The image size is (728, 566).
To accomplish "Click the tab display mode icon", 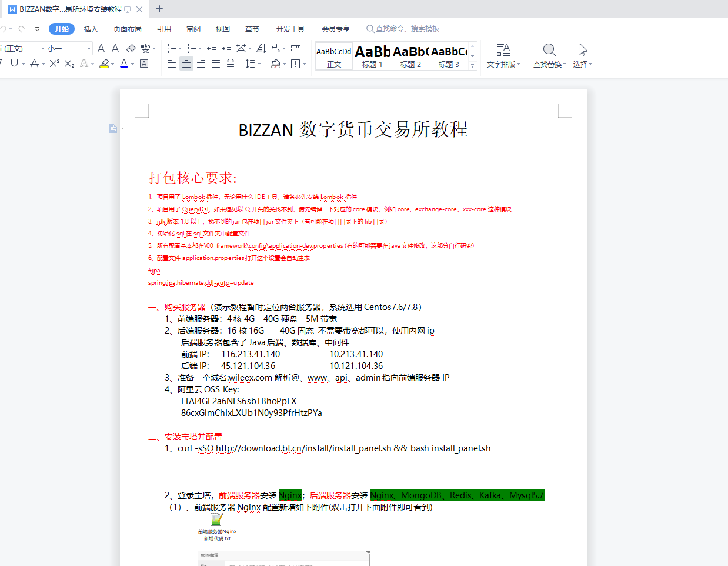I will (x=128, y=9).
